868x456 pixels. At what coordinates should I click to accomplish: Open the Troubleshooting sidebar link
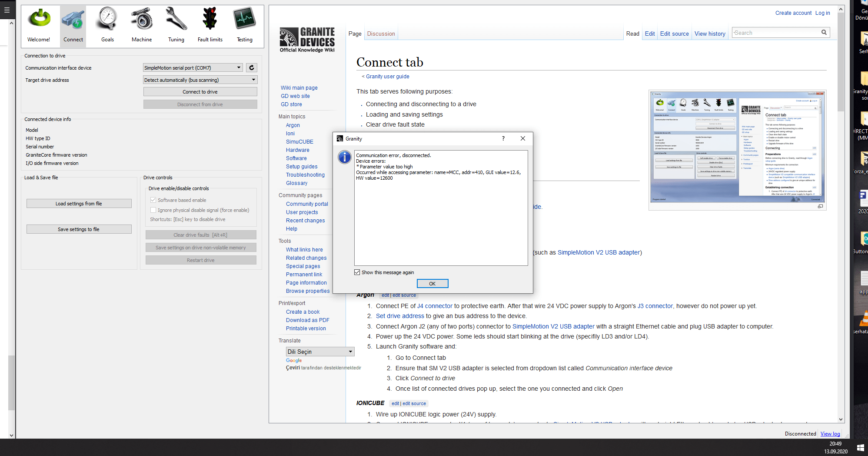(305, 175)
